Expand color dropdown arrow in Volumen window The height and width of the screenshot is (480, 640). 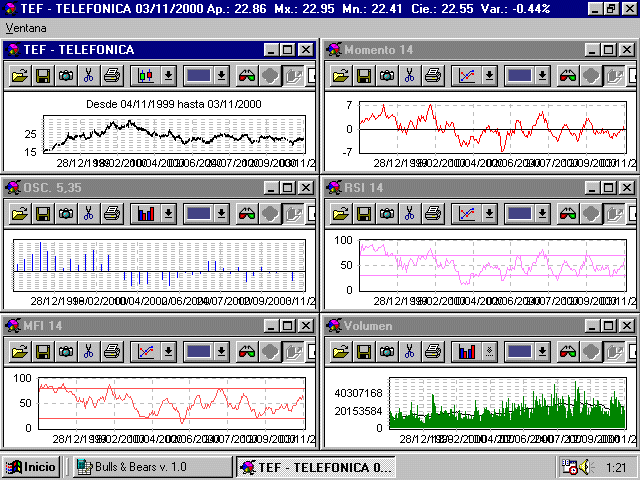(x=542, y=351)
